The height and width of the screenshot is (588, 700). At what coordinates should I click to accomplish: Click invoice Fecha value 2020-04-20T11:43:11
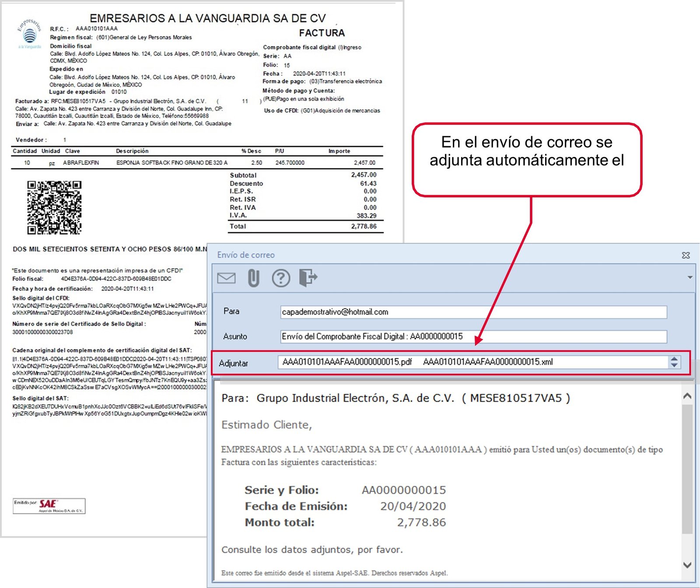pos(319,73)
